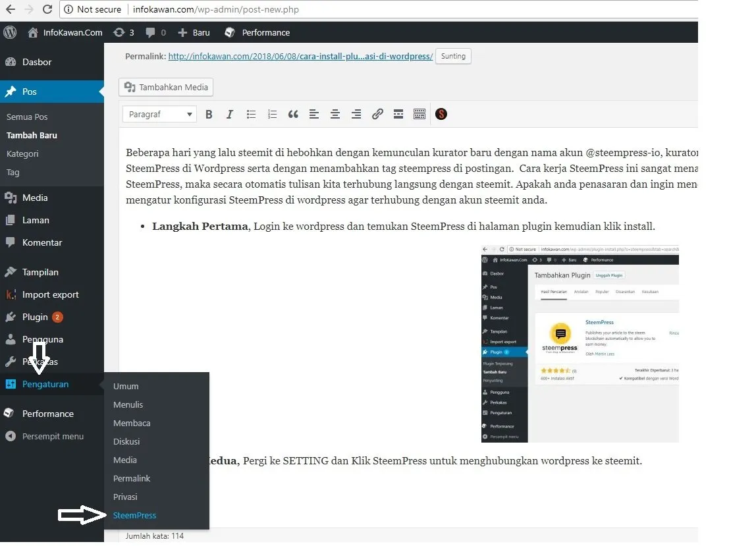Click the browser forward arrow
This screenshot has width=756, height=546.
(x=29, y=9)
